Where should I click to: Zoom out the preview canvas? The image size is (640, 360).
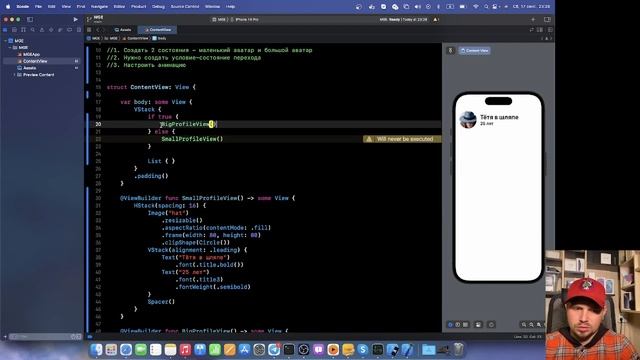524,325
